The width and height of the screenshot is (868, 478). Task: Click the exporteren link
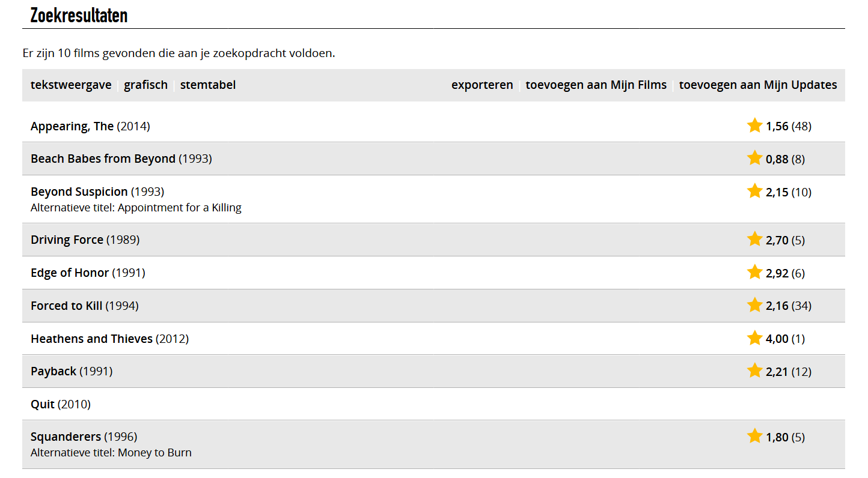click(x=482, y=85)
